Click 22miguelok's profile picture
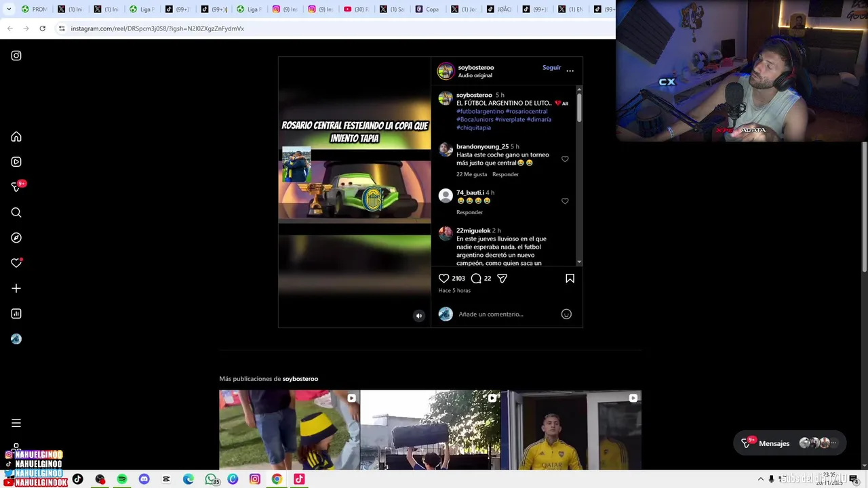 [446, 234]
